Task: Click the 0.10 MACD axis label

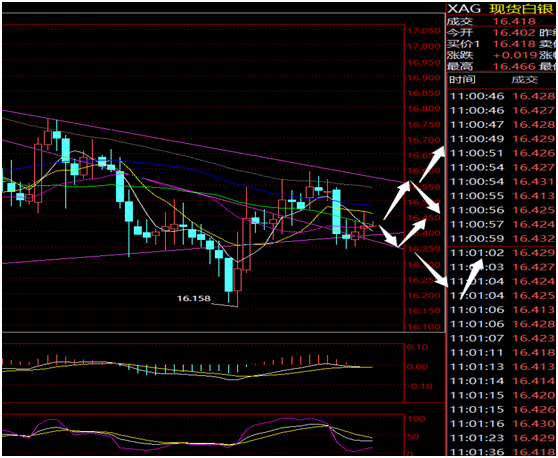Action: click(418, 347)
